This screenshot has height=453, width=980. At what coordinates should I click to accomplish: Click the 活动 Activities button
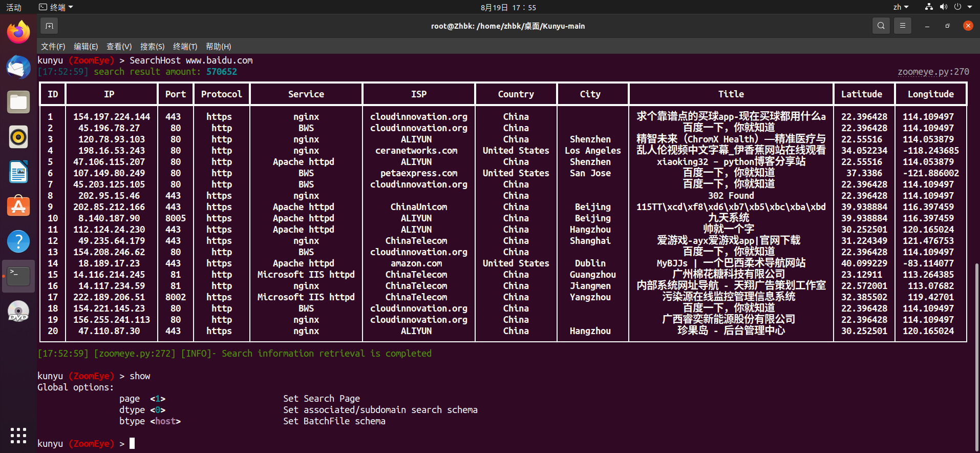click(x=14, y=7)
